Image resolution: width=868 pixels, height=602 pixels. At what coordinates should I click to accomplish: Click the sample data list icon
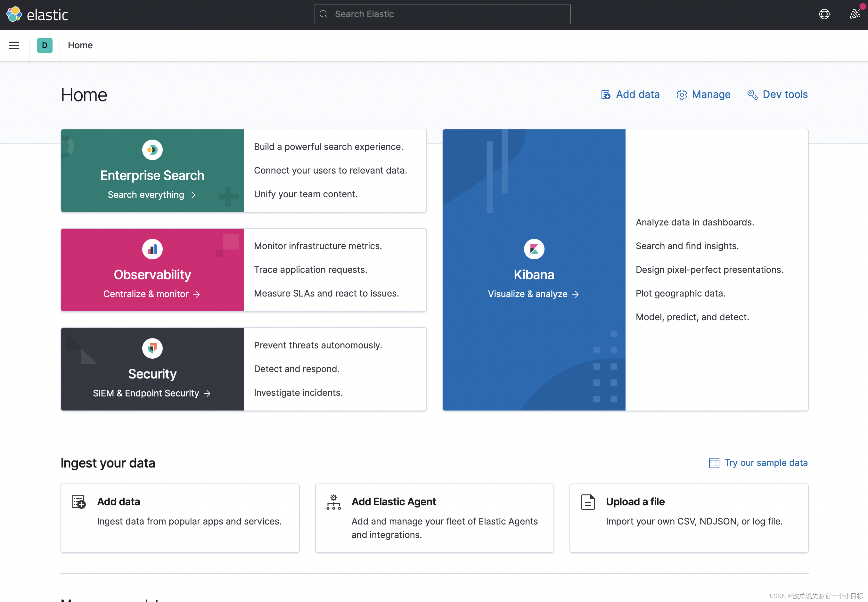714,463
